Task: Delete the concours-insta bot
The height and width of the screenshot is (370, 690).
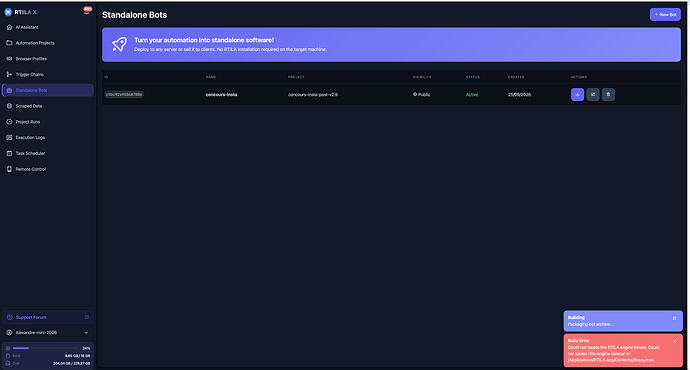Action: click(x=608, y=95)
